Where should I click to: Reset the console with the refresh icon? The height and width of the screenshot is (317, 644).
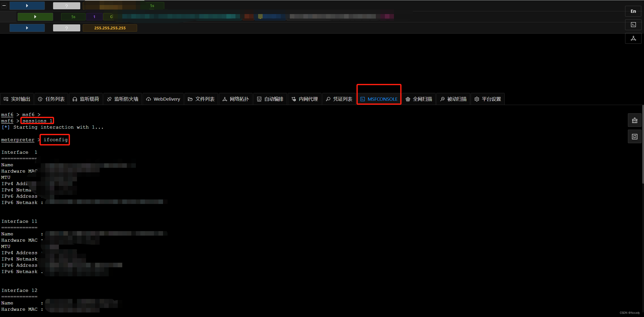[635, 137]
